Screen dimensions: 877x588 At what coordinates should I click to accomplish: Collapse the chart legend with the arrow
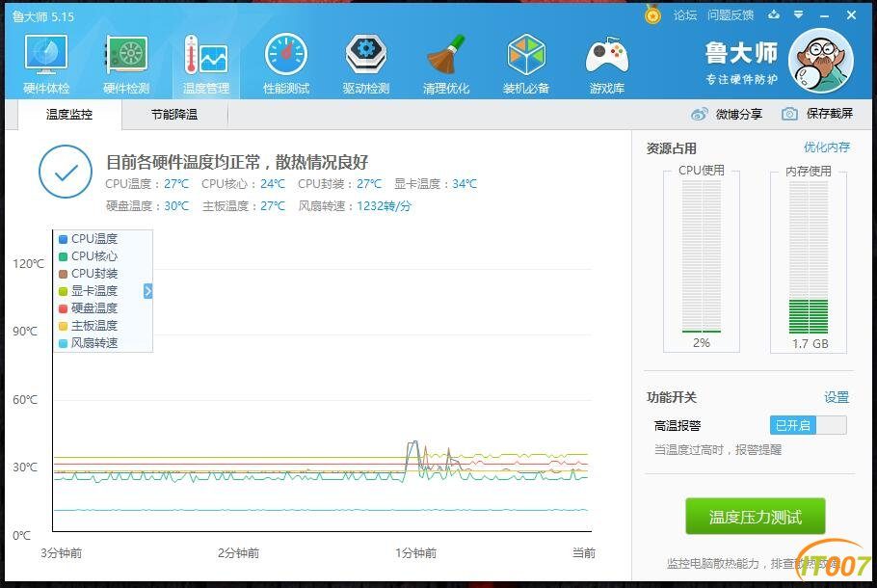[x=147, y=291]
